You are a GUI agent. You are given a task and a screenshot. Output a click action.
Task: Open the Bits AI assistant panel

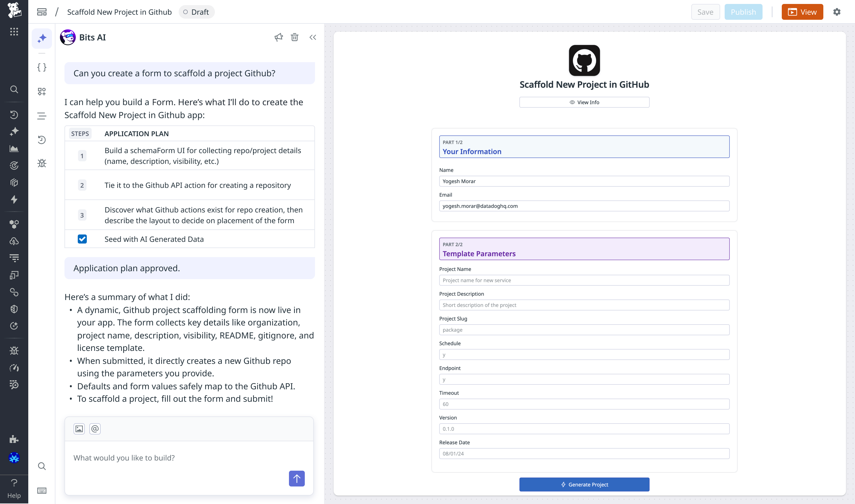point(42,38)
